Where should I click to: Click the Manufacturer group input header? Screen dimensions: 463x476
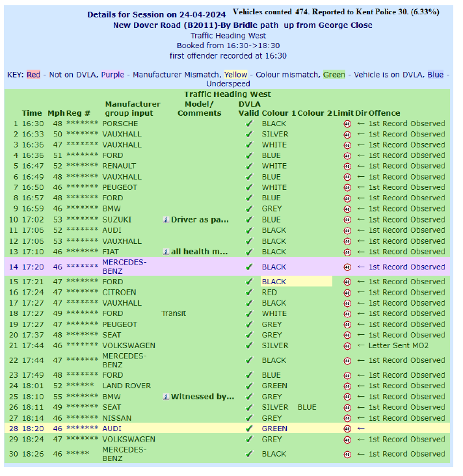[133, 109]
